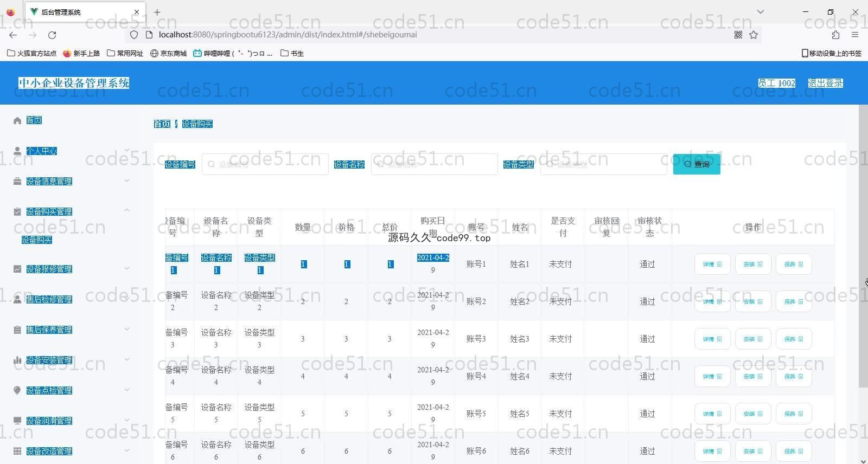
Task: Focus the 设备编号 search input
Action: pos(265,164)
